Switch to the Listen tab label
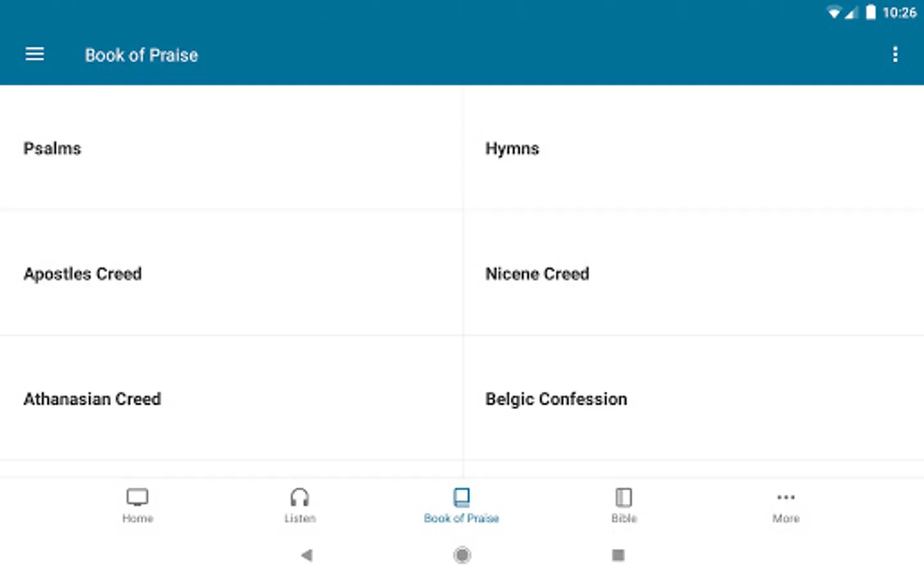The image size is (924, 578). tap(300, 518)
